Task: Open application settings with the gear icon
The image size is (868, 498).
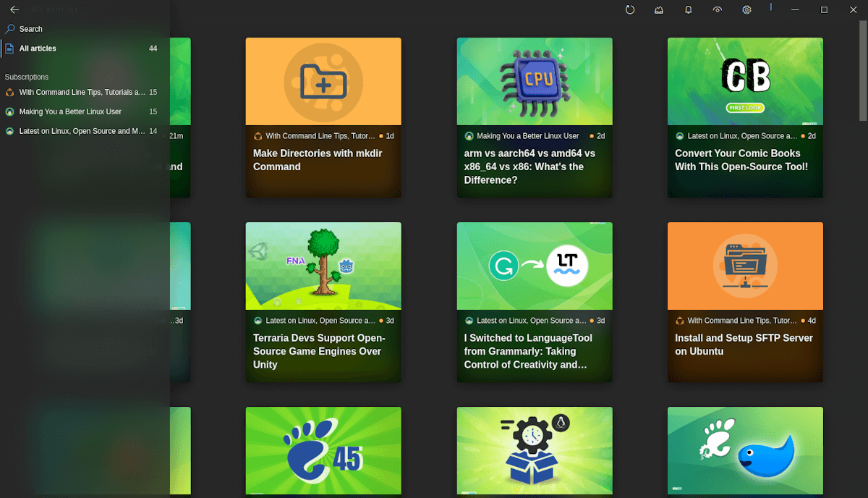Action: tap(746, 9)
